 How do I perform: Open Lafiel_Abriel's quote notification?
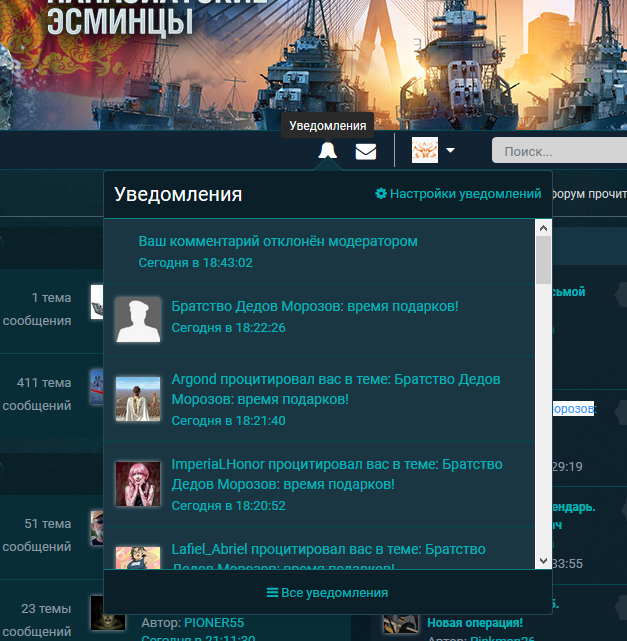point(319,548)
